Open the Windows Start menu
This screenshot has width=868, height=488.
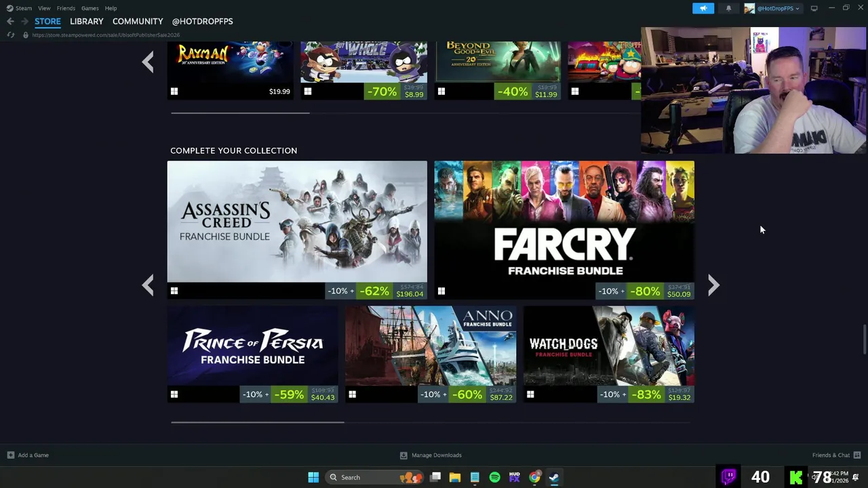tap(313, 477)
